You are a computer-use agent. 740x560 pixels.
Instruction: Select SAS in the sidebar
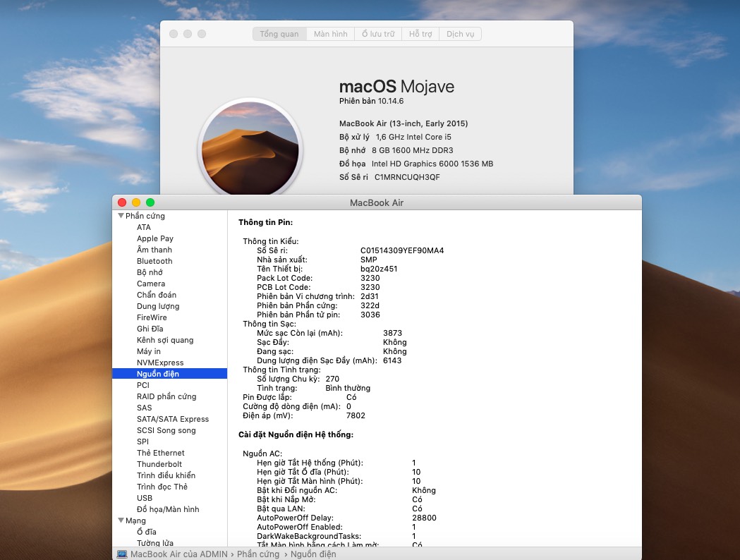point(145,408)
